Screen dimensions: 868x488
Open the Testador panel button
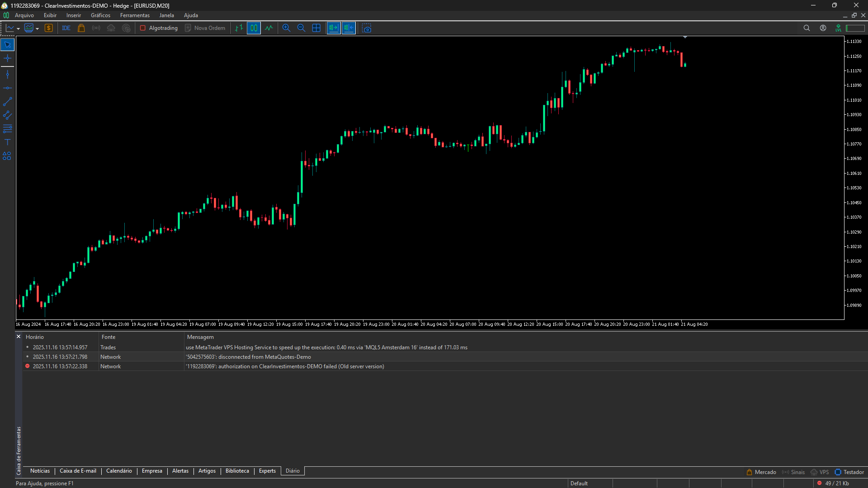849,472
